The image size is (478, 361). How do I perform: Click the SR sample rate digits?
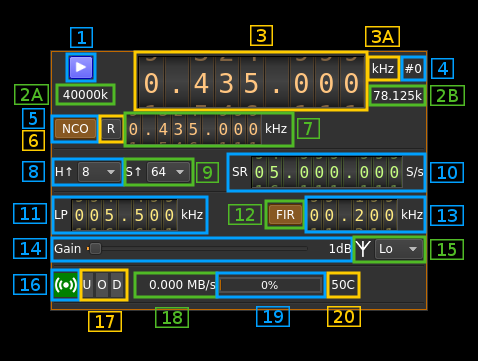(x=327, y=172)
